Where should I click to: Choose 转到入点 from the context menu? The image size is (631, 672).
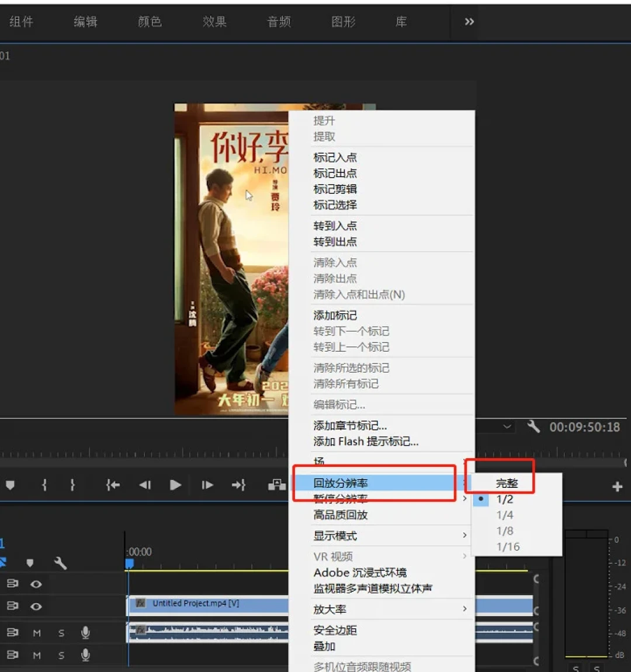[382, 226]
